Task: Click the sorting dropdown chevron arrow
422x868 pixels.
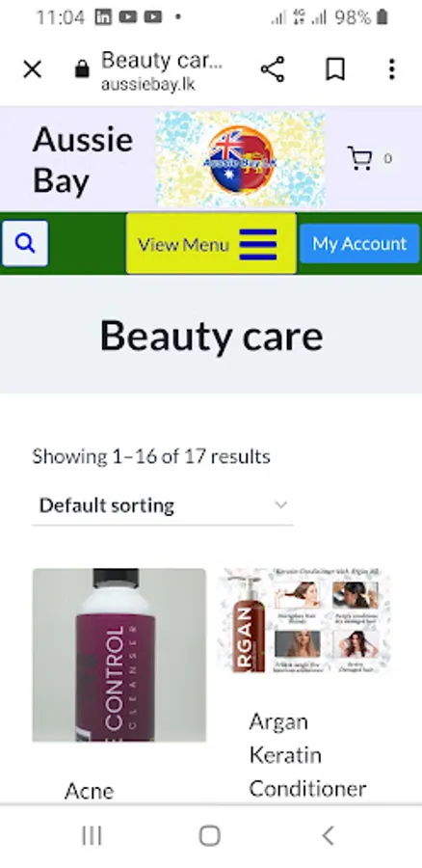Action: point(281,504)
